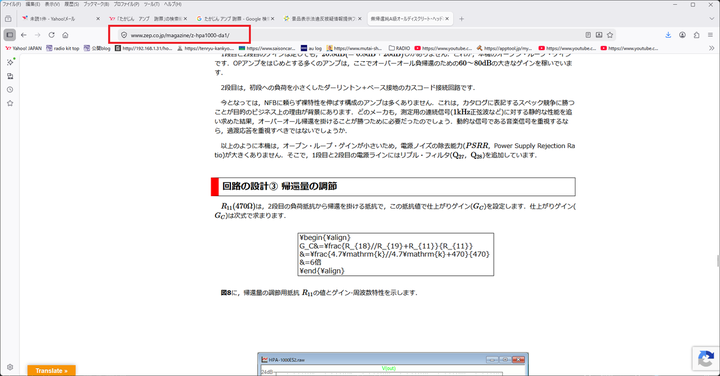Open the ファイル(F) menu
Screen dimensions: 720x376
click(x=11, y=4)
